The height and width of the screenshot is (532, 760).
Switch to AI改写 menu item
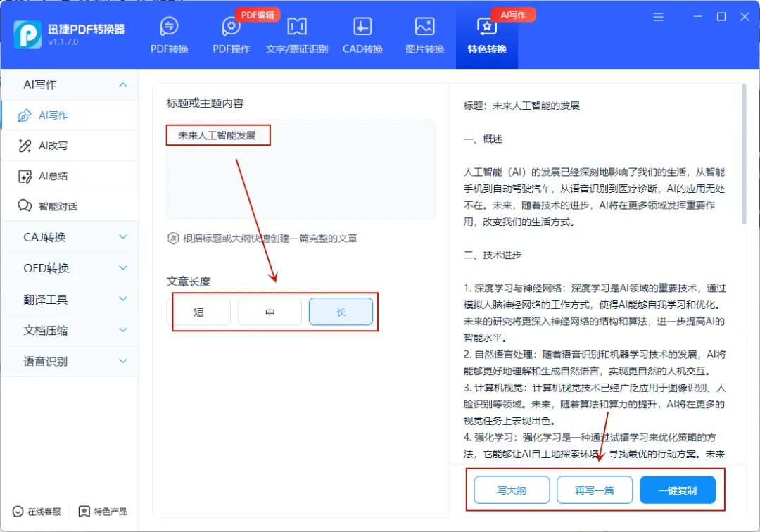pos(69,146)
